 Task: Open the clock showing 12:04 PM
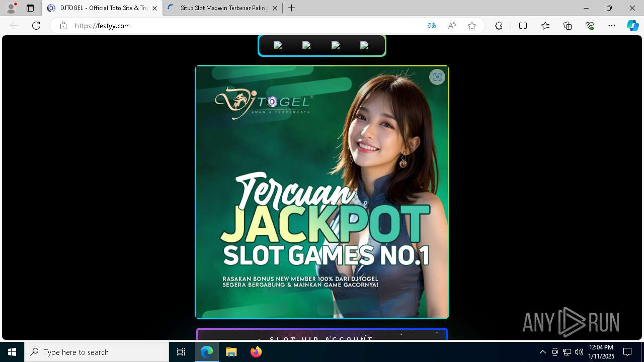click(x=601, y=352)
